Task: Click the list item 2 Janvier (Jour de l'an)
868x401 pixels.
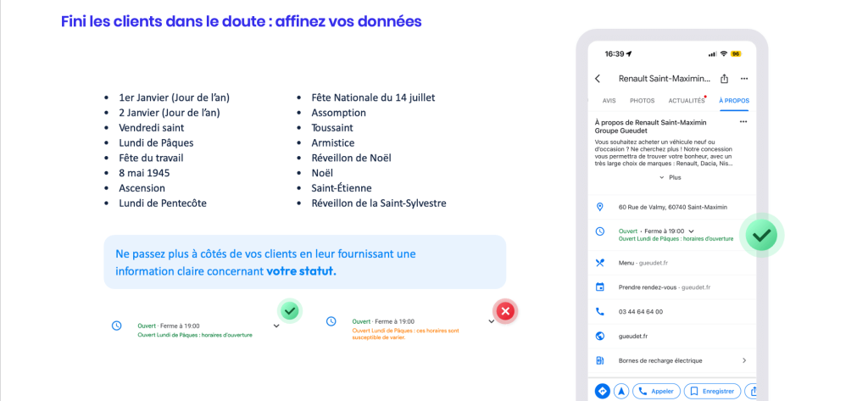Action: [170, 113]
